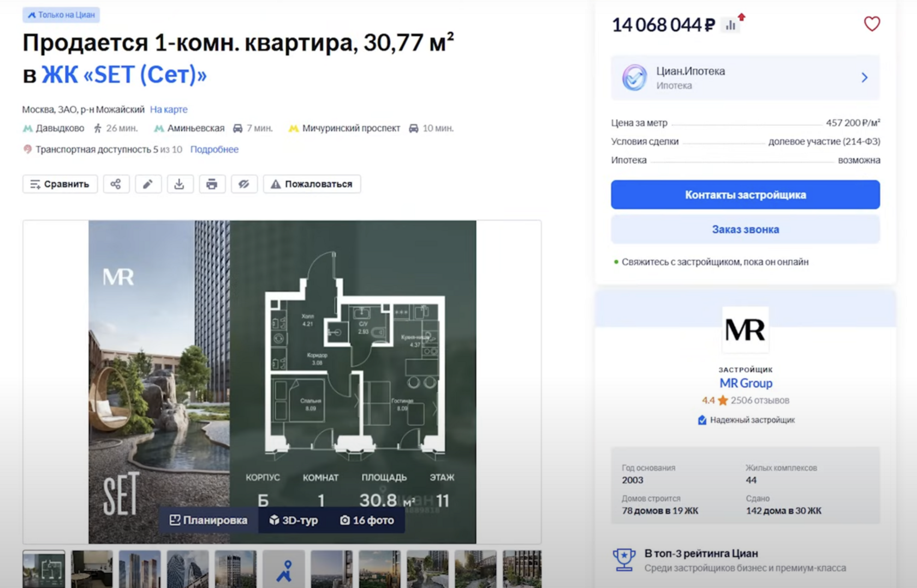Click Сравнить compare button
Screen dimensions: 917x588
pos(60,184)
